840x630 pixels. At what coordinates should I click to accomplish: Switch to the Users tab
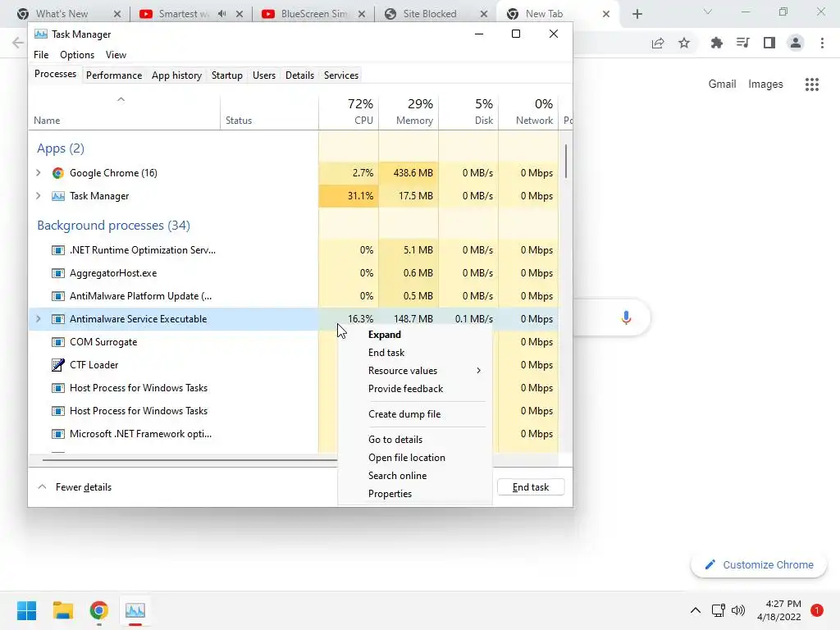click(x=264, y=75)
